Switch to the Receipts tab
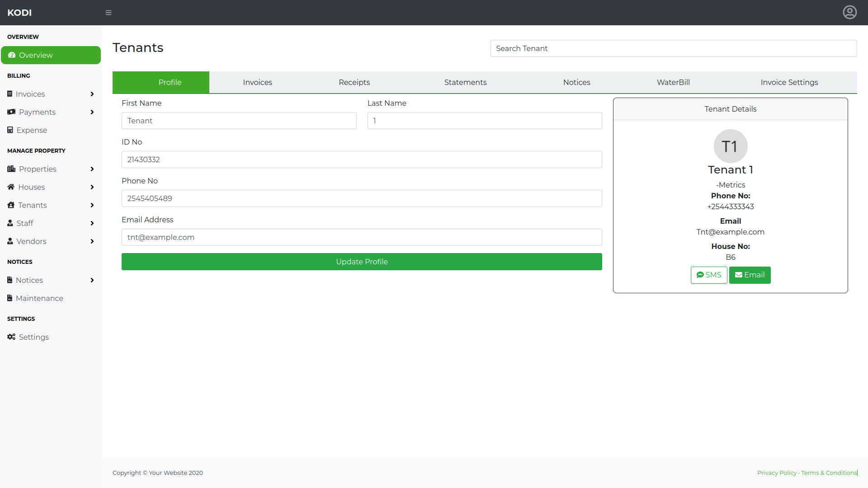Screen dimensions: 868x488 [354, 82]
